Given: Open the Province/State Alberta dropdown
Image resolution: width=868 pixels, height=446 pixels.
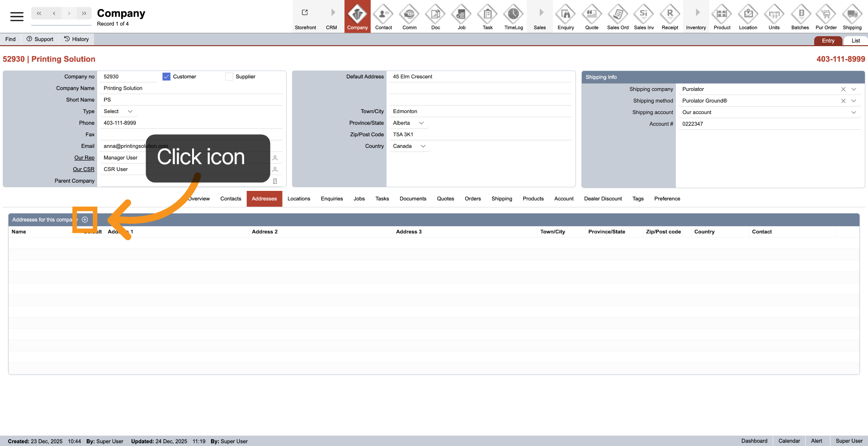Looking at the screenshot, I should (409, 123).
